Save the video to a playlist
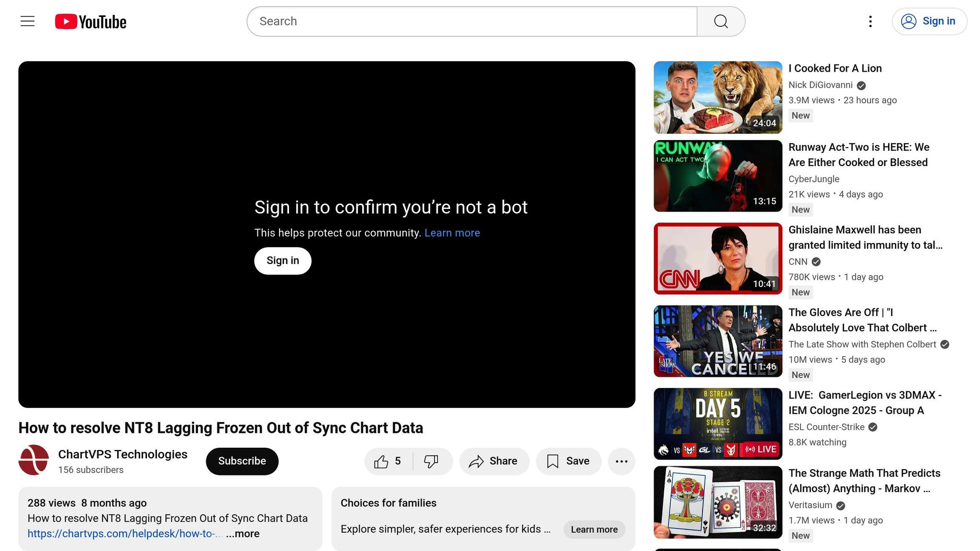 point(568,461)
